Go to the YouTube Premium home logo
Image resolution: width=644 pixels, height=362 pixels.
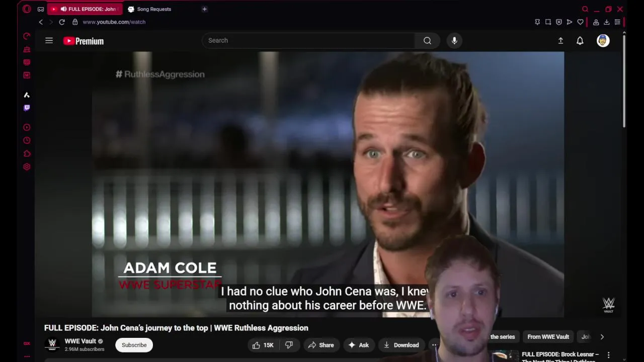[x=84, y=41]
